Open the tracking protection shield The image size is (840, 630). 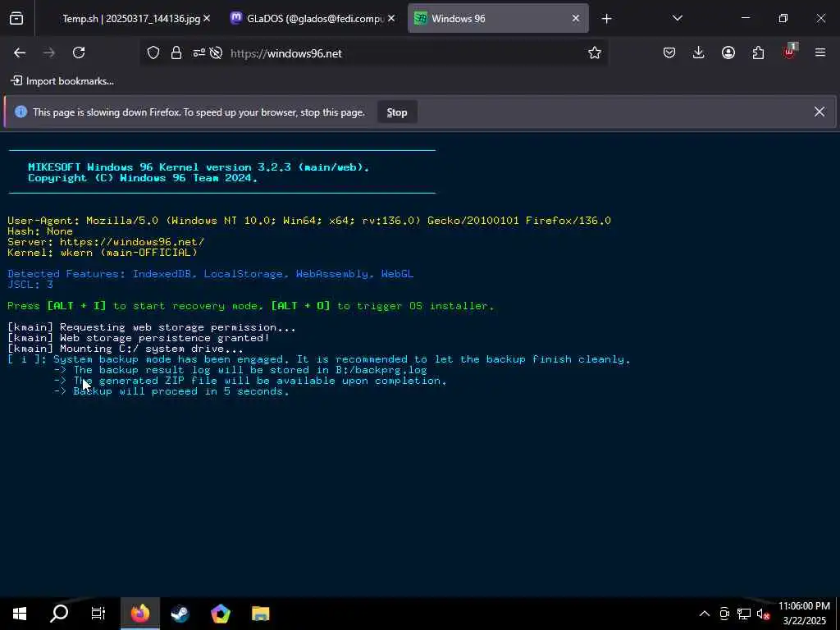tap(153, 52)
